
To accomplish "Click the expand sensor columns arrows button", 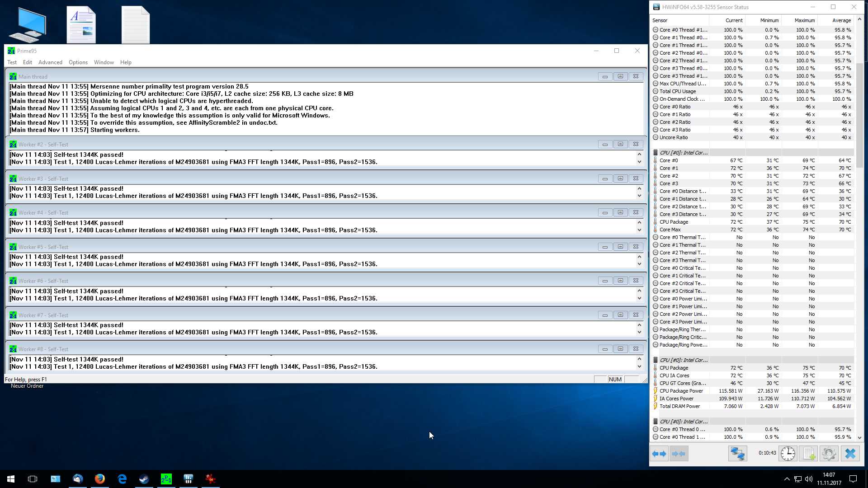I will [x=659, y=453].
